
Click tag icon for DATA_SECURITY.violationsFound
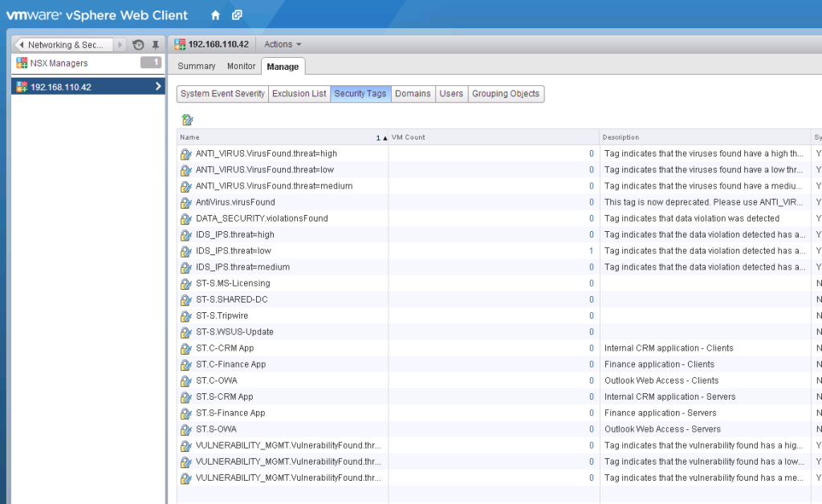click(185, 219)
